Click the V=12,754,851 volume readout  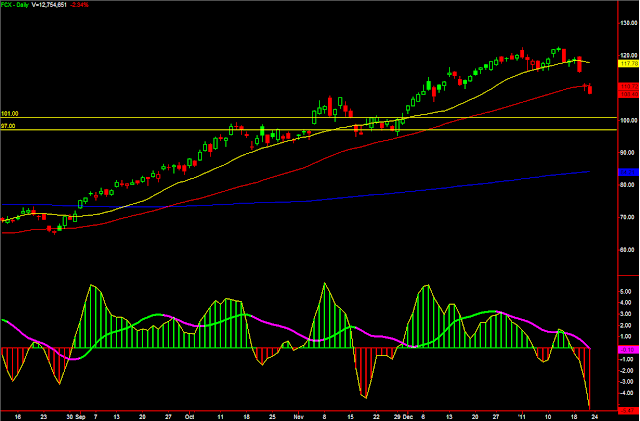(x=49, y=5)
